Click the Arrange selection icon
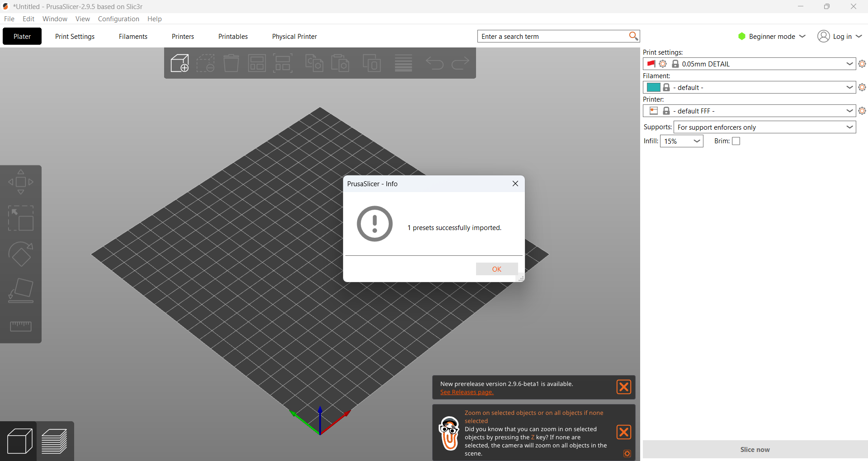The image size is (868, 461). pyautogui.click(x=283, y=63)
